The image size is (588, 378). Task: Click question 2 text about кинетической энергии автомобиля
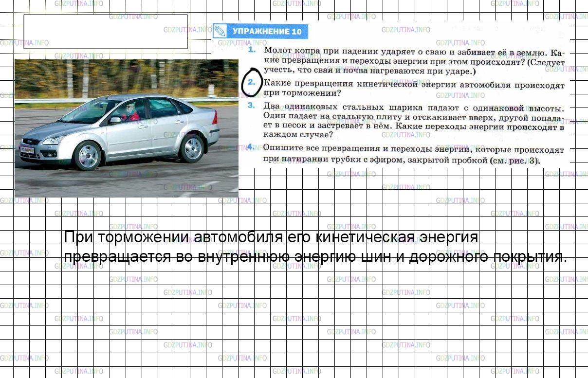click(x=413, y=89)
